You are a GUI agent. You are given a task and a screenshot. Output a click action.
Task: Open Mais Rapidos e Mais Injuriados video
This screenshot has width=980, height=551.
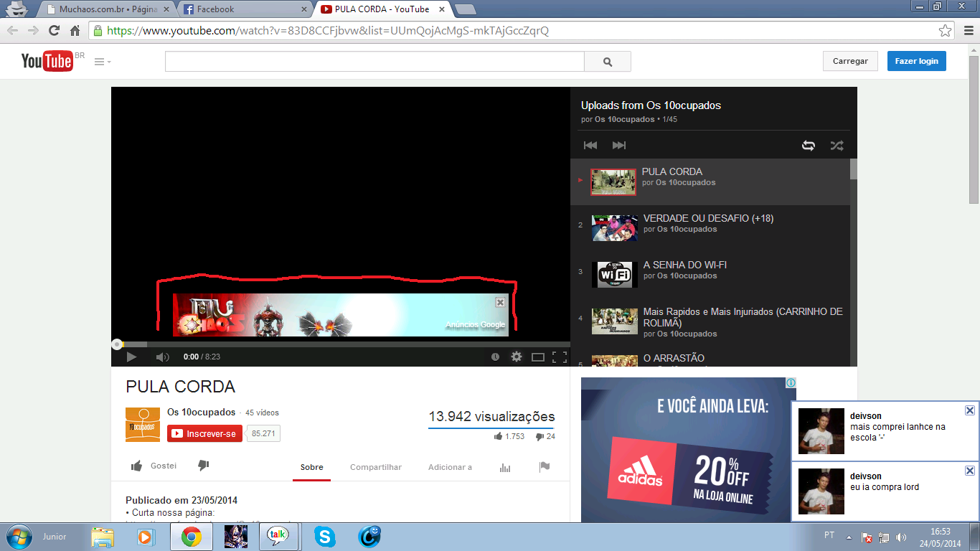click(710, 322)
